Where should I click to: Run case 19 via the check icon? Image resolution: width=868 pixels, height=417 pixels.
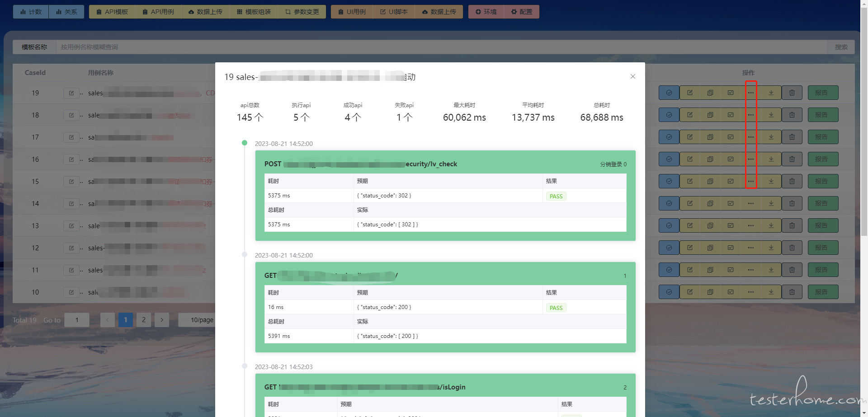(669, 93)
